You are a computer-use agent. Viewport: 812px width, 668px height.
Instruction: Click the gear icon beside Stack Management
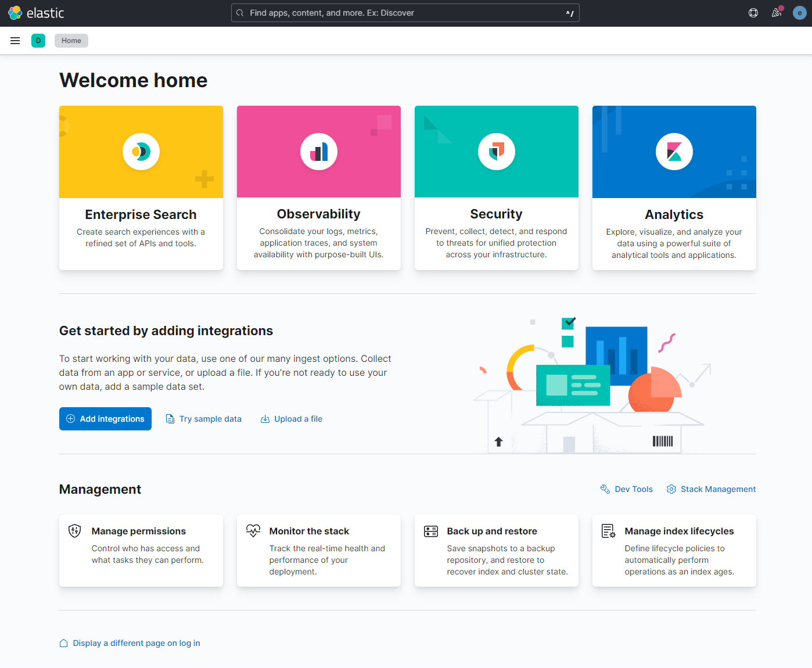coord(671,489)
